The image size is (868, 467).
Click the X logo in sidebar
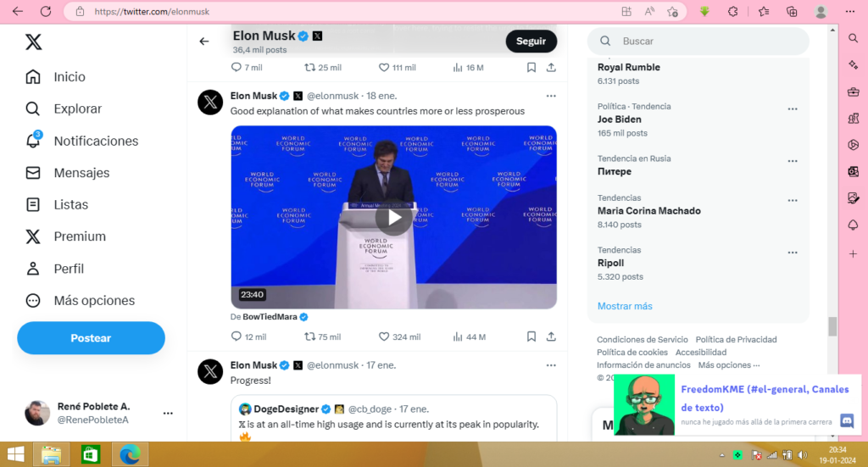[x=33, y=42]
